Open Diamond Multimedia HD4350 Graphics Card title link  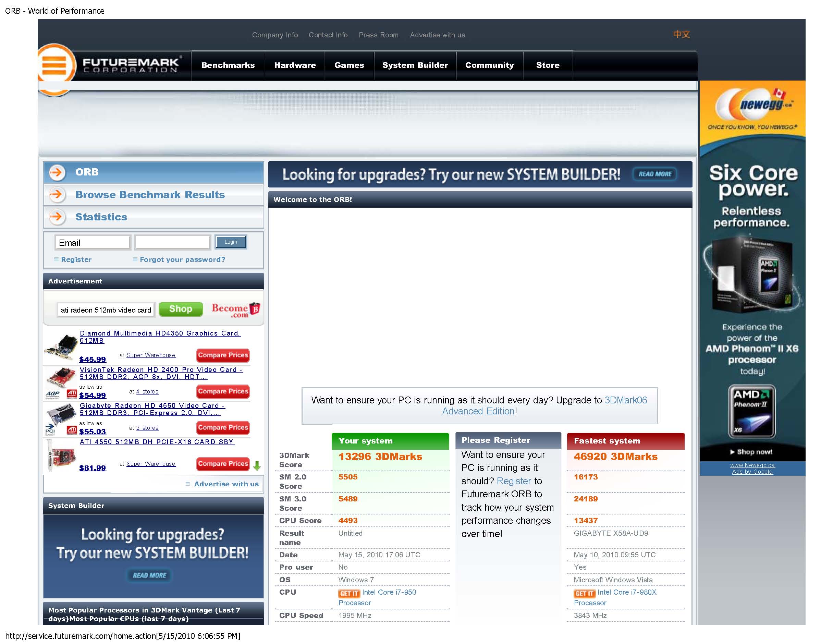click(x=160, y=337)
